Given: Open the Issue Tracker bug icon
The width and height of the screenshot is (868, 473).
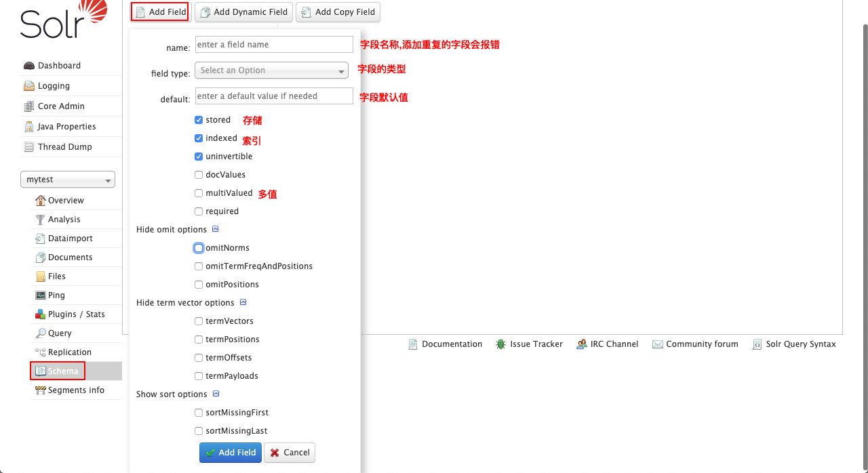Looking at the screenshot, I should pos(499,344).
